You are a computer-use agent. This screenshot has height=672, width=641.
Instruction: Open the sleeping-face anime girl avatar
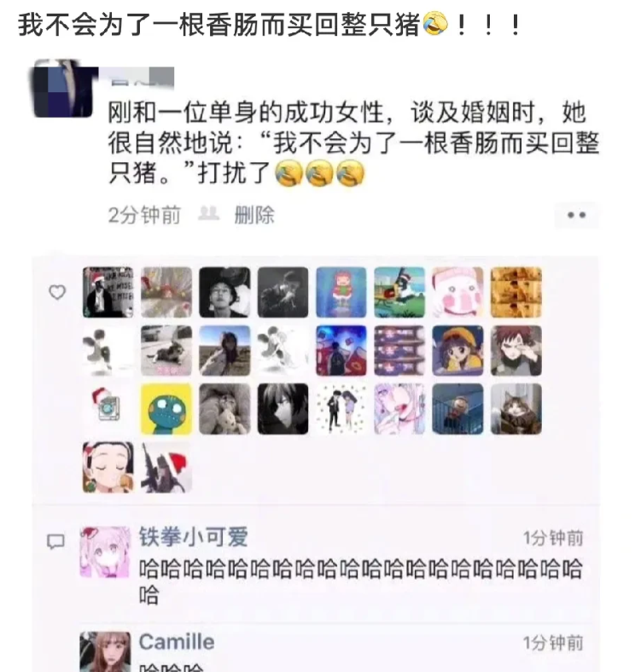click(108, 467)
